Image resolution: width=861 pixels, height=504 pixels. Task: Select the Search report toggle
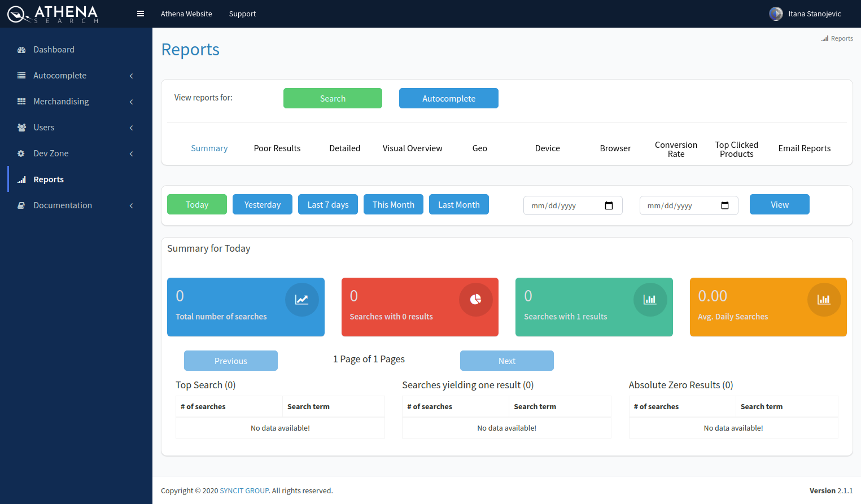(x=333, y=98)
